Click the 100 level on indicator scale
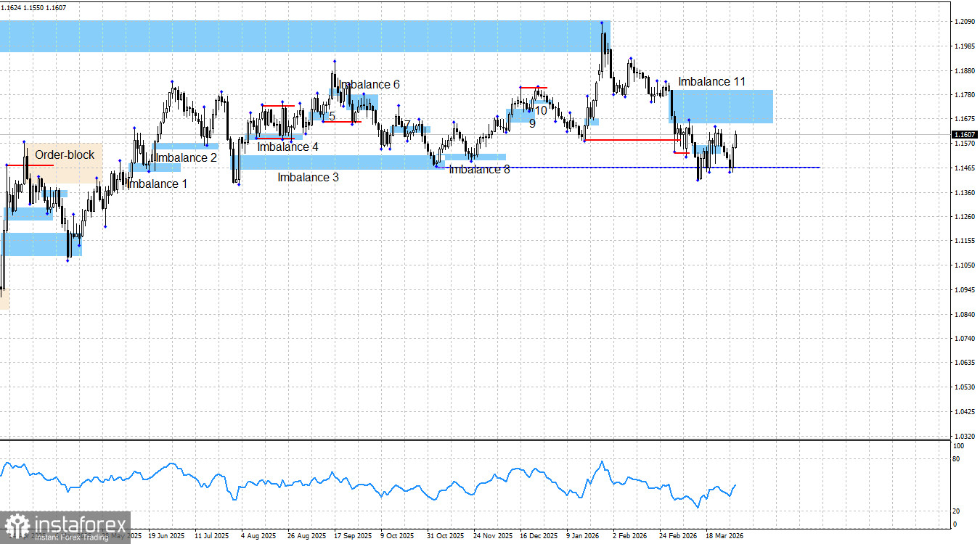This screenshot has width=980, height=544. click(960, 445)
